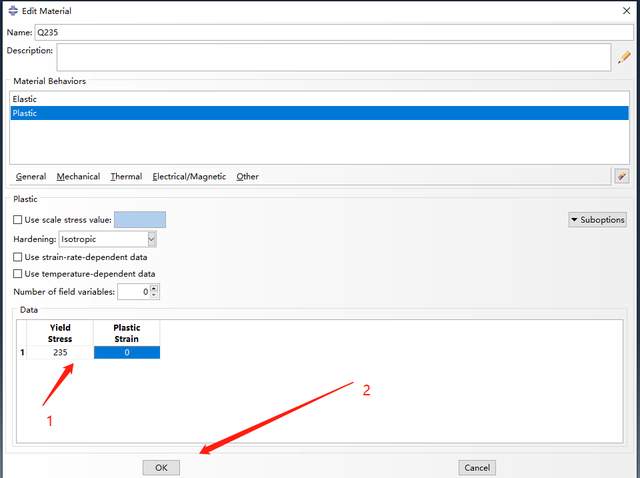Click the Name field containing Q235
640x478 pixels.
click(x=334, y=32)
